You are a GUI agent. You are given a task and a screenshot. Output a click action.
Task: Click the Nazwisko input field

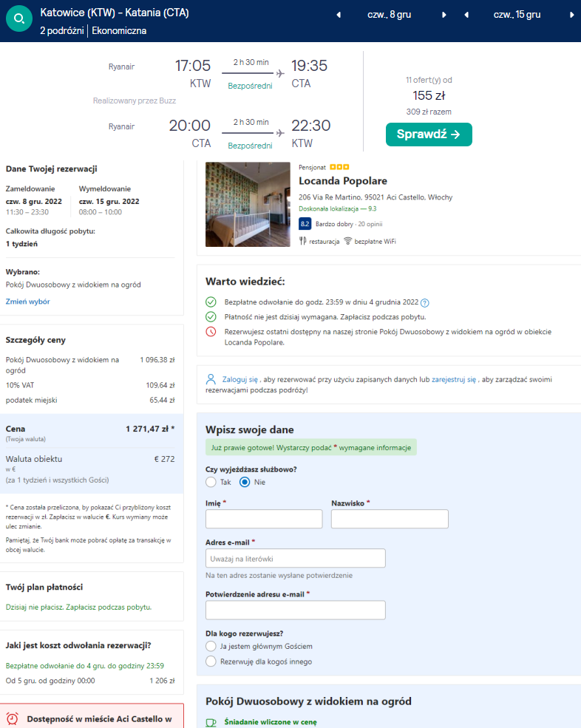pyautogui.click(x=390, y=519)
